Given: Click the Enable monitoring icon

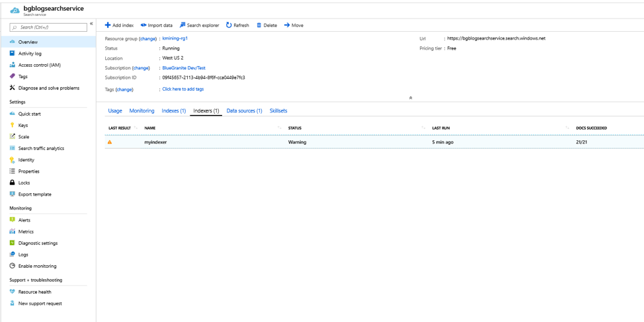Looking at the screenshot, I should [13, 266].
